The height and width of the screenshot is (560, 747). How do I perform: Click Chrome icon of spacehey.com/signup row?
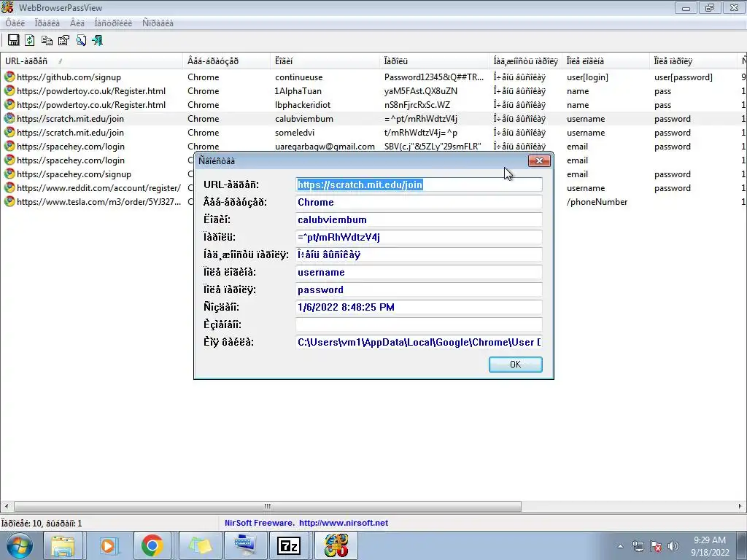click(9, 174)
